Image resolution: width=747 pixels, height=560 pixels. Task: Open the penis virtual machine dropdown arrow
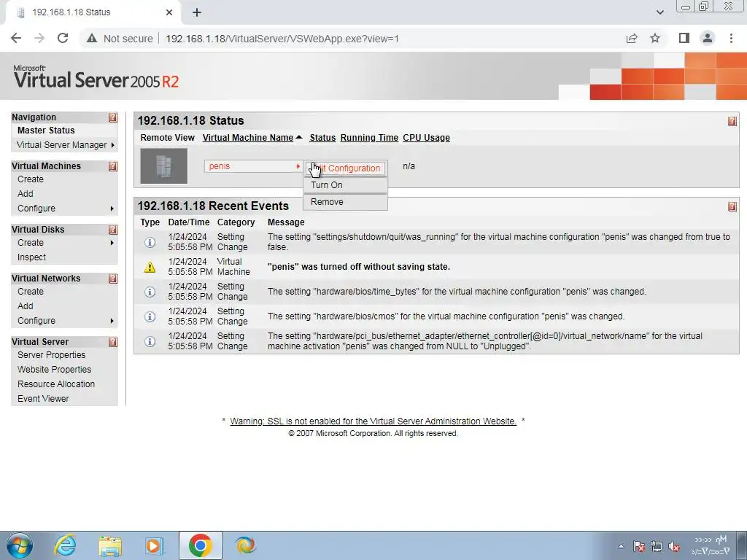coord(298,166)
